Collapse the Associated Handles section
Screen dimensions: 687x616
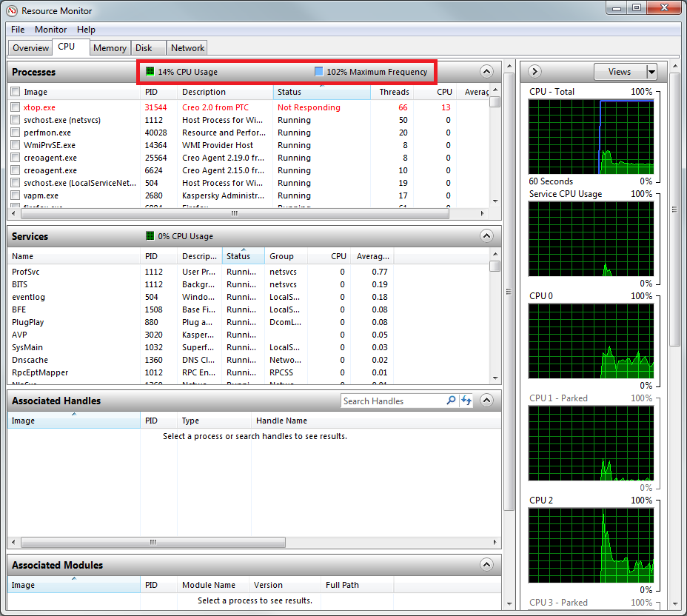coord(486,400)
